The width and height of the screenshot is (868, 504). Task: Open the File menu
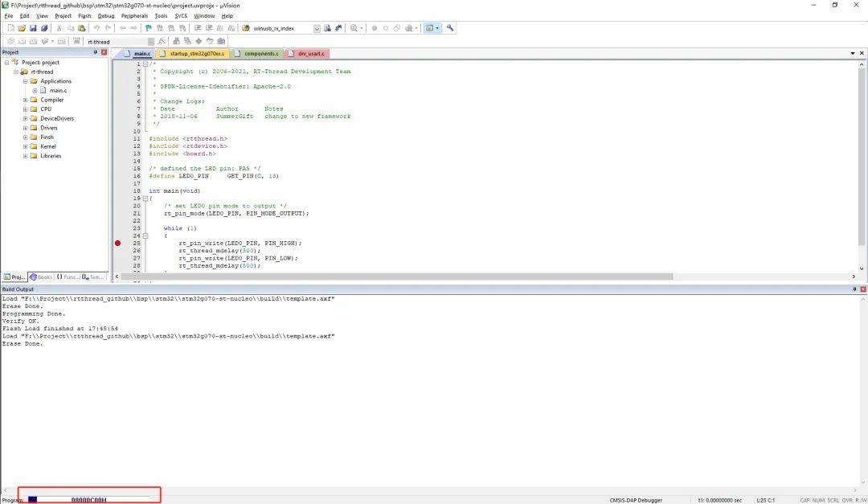pos(8,16)
